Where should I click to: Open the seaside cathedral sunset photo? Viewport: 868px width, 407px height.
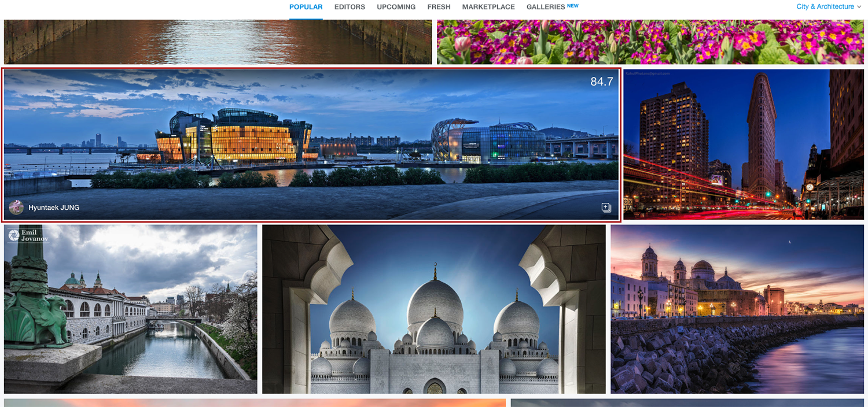point(737,309)
